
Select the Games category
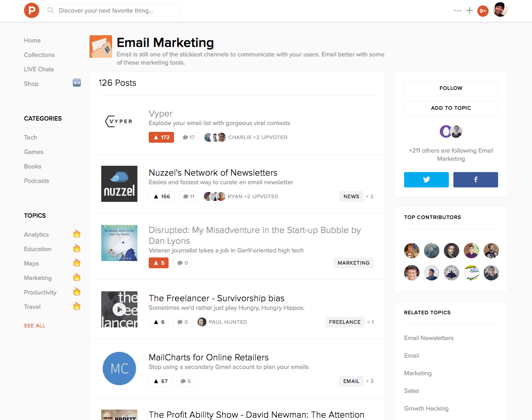pyautogui.click(x=33, y=152)
